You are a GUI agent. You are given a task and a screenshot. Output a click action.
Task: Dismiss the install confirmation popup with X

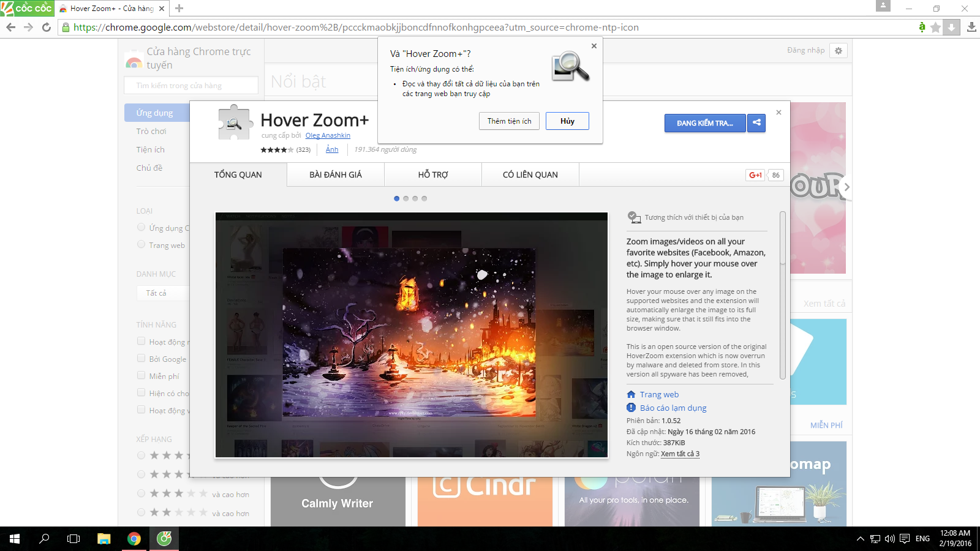tap(594, 46)
